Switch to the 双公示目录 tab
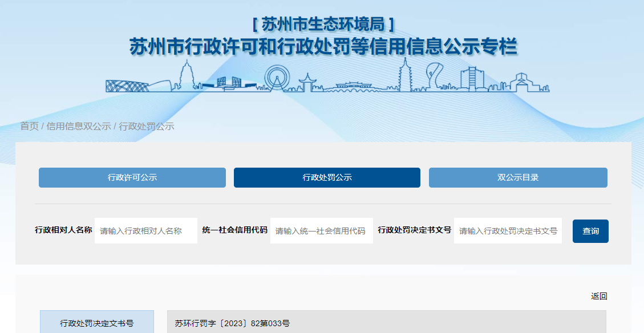 pos(518,177)
